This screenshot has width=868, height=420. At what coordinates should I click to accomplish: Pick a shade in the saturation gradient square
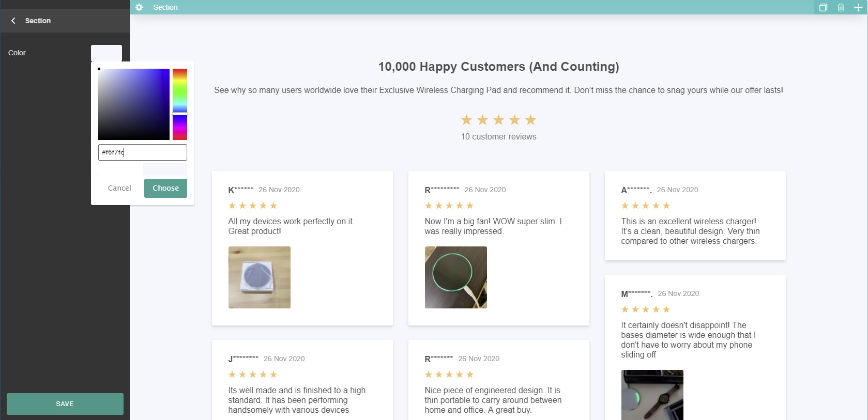(x=134, y=104)
